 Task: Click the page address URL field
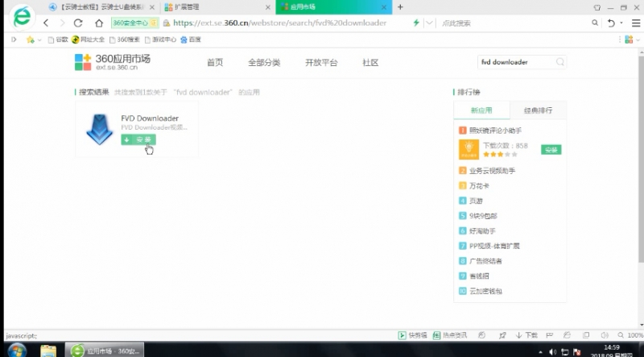(x=279, y=23)
